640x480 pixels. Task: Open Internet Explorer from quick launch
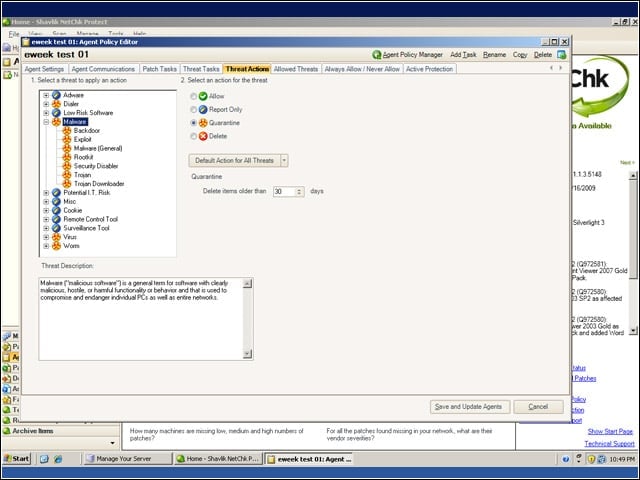(58, 459)
